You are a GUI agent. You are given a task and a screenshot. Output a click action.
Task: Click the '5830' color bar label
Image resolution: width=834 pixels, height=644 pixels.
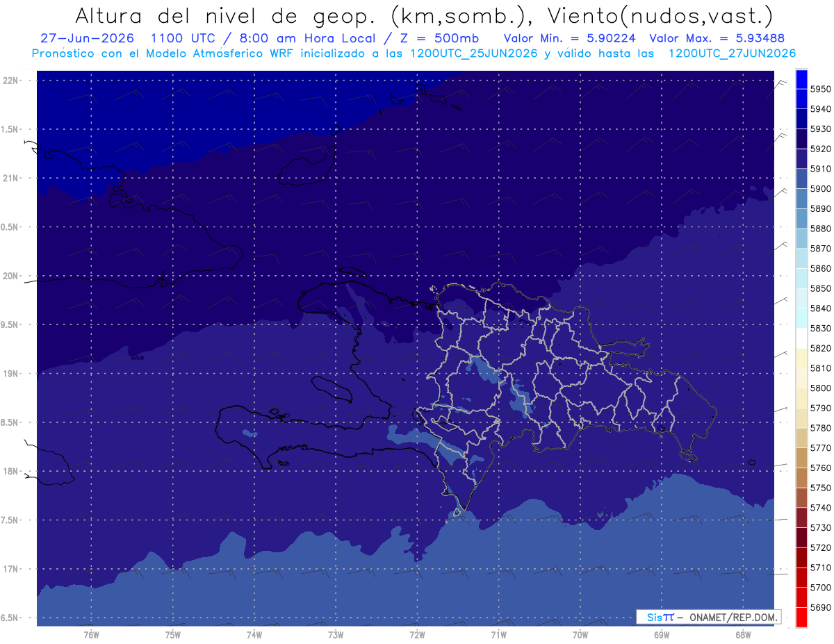(821, 328)
